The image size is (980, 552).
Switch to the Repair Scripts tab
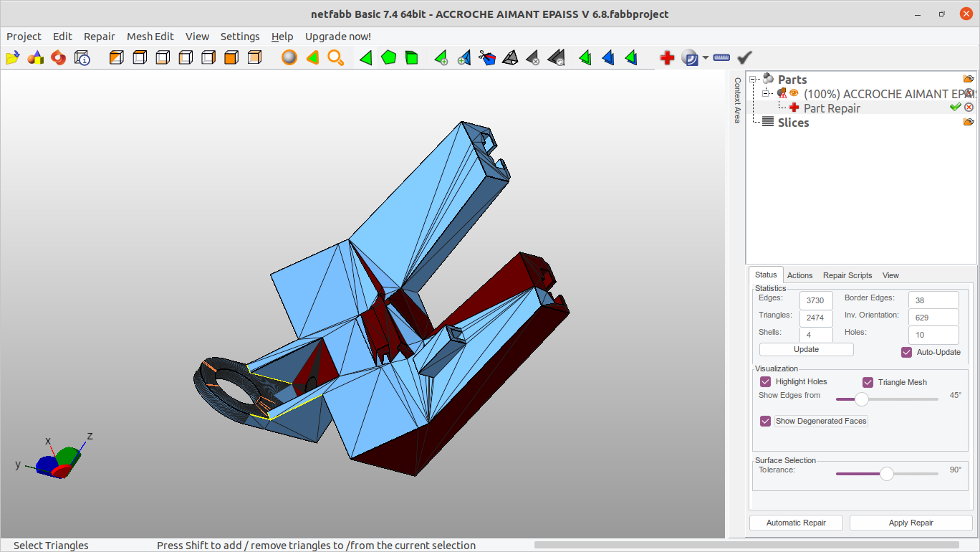pyautogui.click(x=847, y=275)
